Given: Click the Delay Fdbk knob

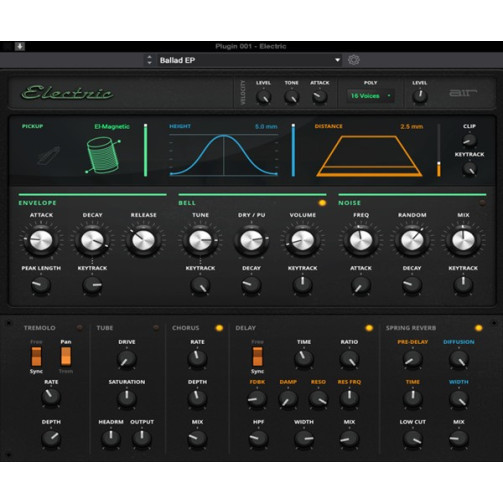Looking at the screenshot, I should tap(257, 398).
